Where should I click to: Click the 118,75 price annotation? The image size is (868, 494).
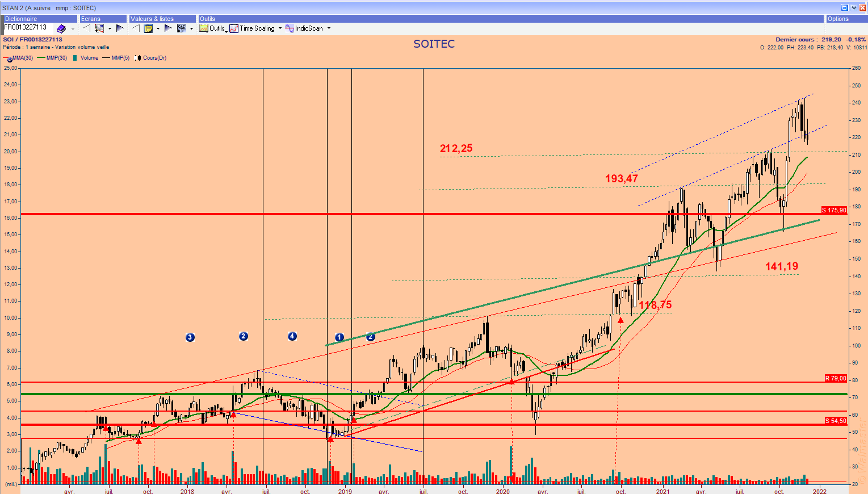click(655, 305)
